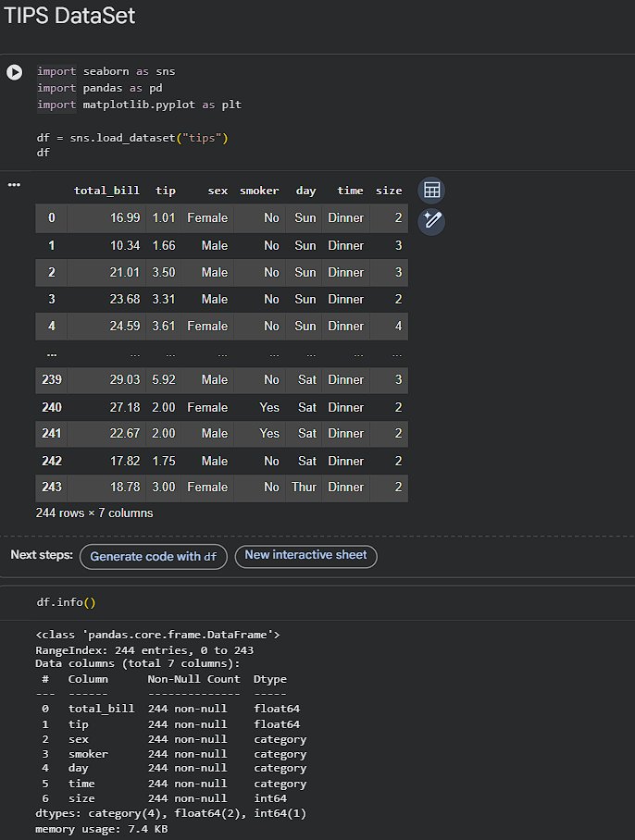This screenshot has width=635, height=840.
Task: Select tip value 3.50
Action: 164,273
